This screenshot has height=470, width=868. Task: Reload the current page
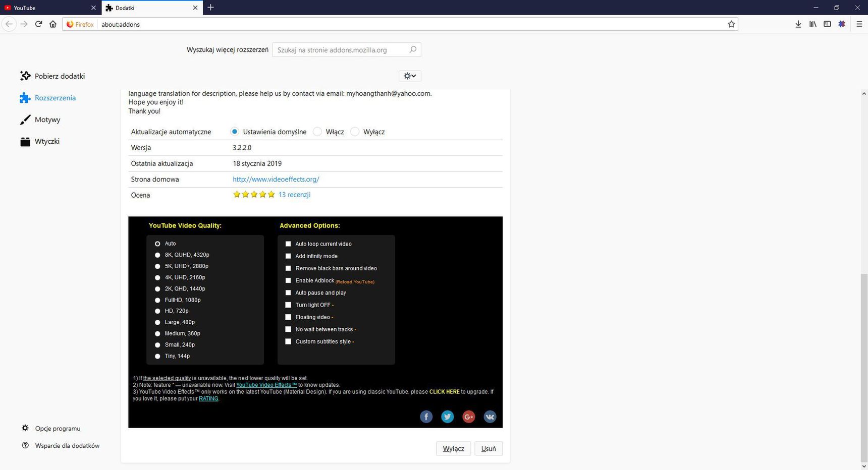(x=38, y=24)
